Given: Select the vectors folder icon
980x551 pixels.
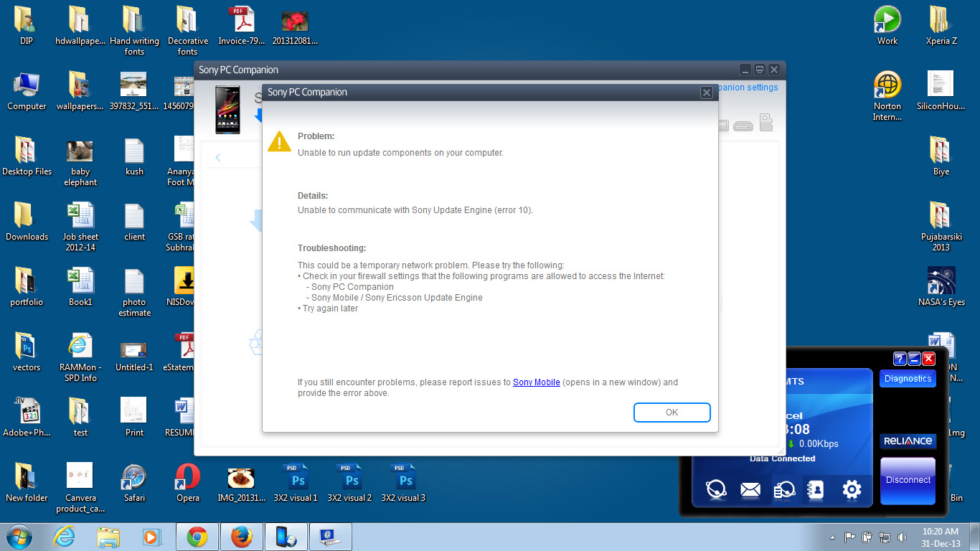Looking at the screenshot, I should tap(27, 352).
